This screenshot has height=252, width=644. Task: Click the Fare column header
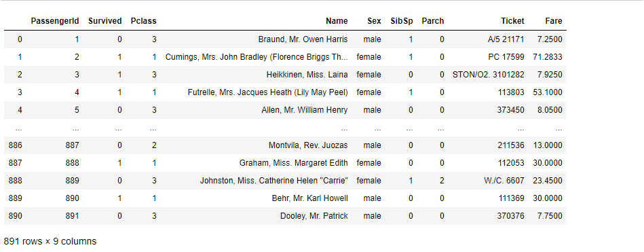click(554, 21)
